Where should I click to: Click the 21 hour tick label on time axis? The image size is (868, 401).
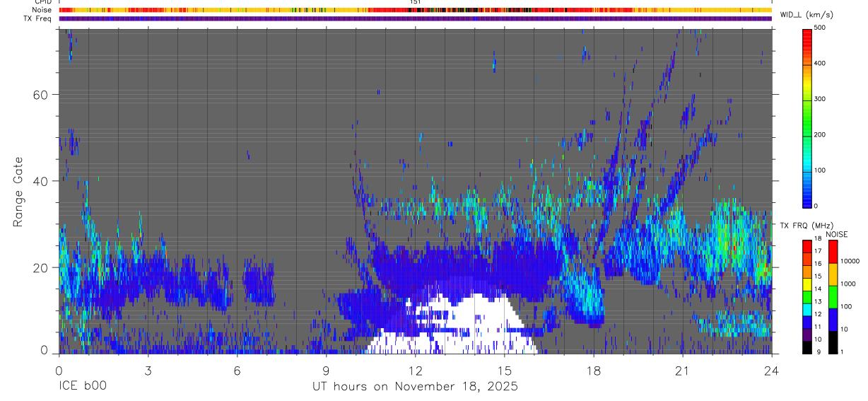(682, 371)
